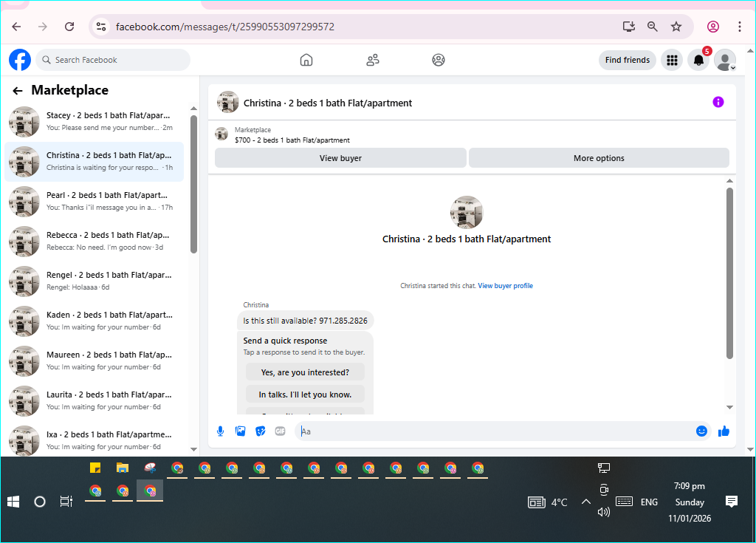756x543 pixels.
Task: Open Maureen conversation in list
Action: coord(94,361)
